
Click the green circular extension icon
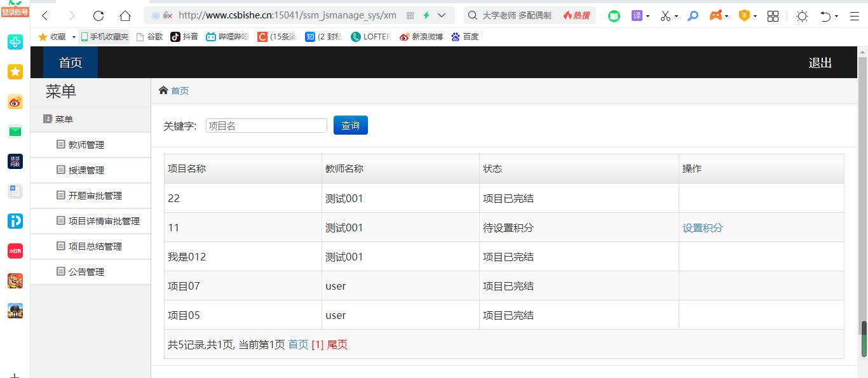614,16
